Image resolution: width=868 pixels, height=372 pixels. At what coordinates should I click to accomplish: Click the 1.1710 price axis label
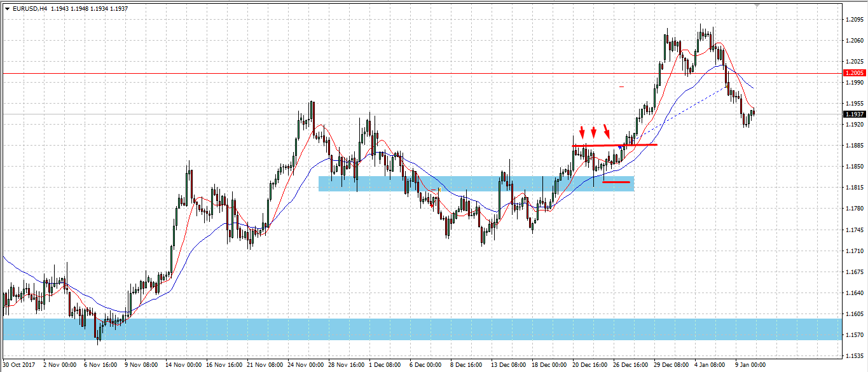[x=853, y=251]
